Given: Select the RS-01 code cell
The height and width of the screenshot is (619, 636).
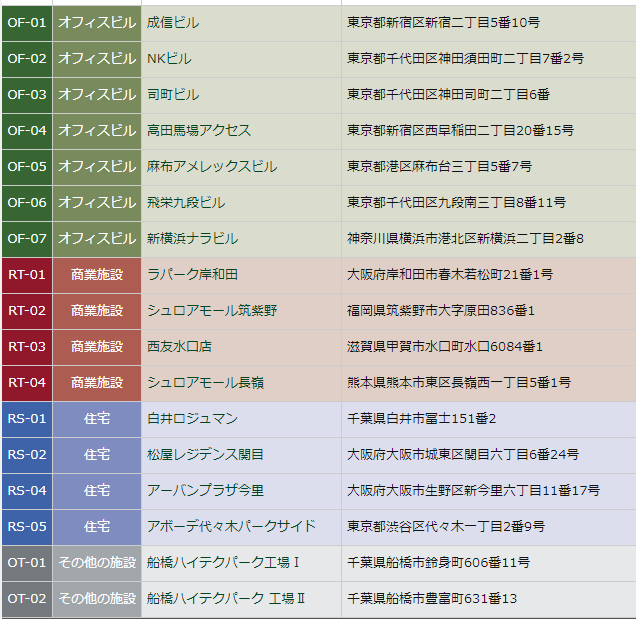Looking at the screenshot, I should coord(27,419).
